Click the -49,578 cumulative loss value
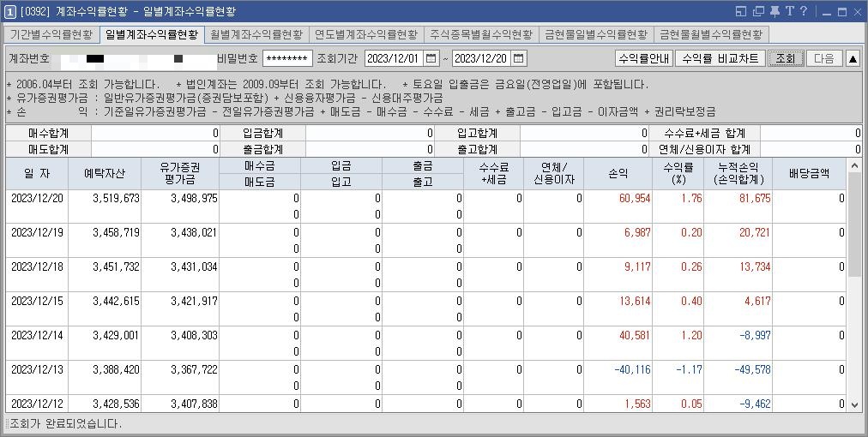 pyautogui.click(x=753, y=369)
